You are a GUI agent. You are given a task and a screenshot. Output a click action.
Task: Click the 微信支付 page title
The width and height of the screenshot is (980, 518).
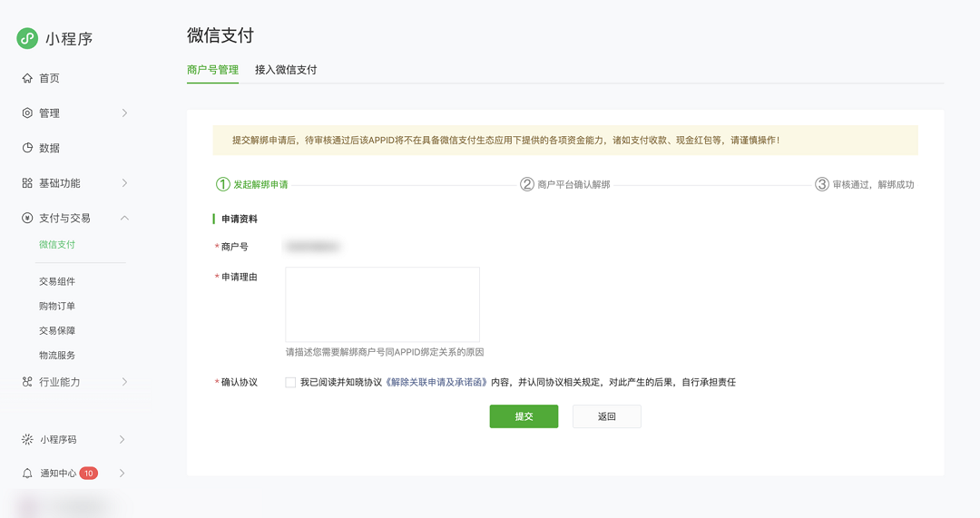220,35
